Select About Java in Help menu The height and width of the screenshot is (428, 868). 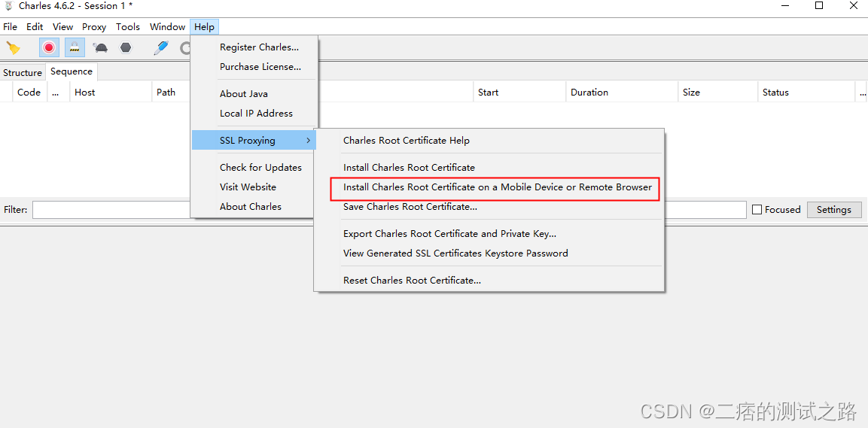(x=254, y=94)
